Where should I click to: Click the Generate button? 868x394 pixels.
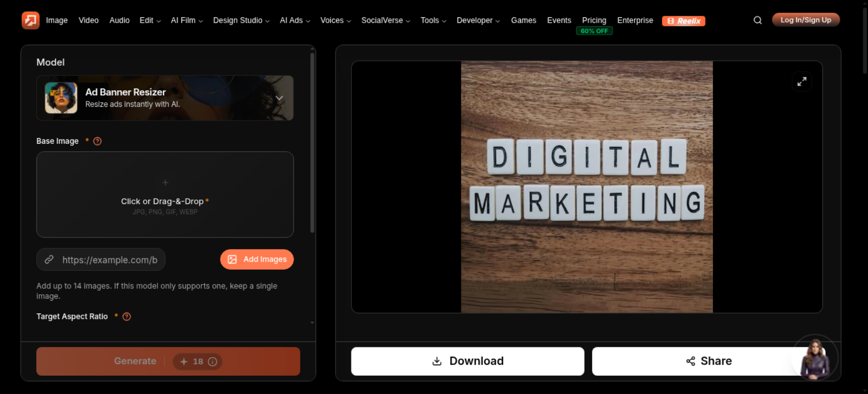pos(168,361)
